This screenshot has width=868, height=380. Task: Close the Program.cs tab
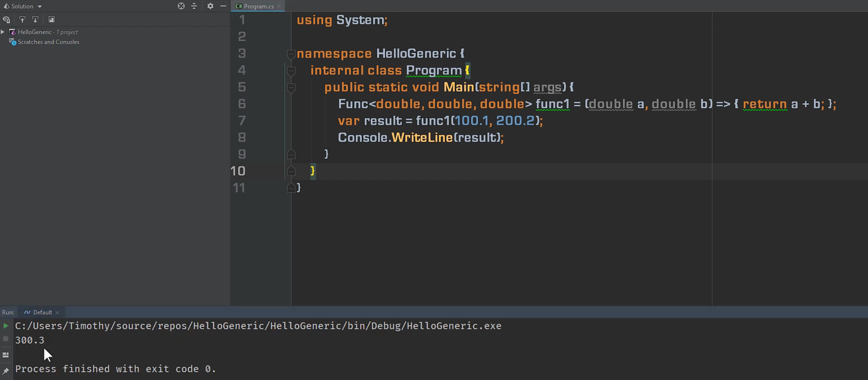[x=279, y=6]
